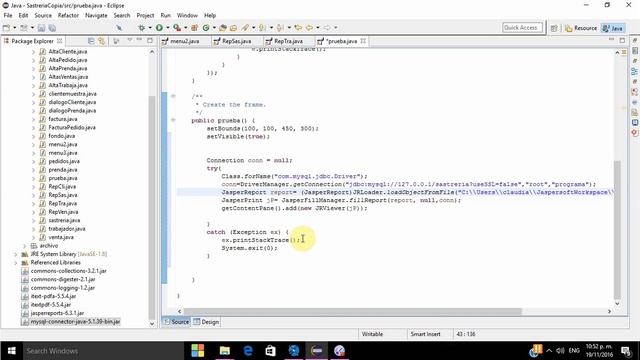Image resolution: width=640 pixels, height=360 pixels.
Task: Click Open Perspective icon
Action: 554,28
